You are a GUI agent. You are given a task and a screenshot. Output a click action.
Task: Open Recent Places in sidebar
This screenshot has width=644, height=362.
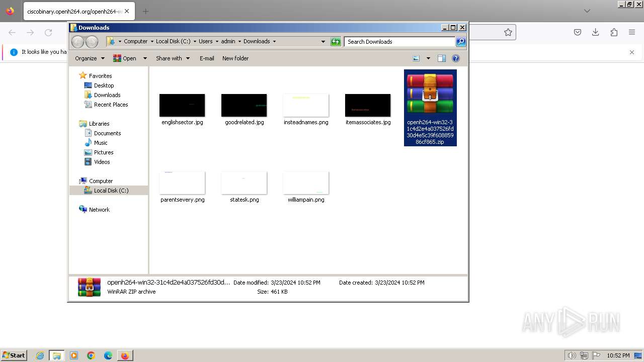point(111,105)
